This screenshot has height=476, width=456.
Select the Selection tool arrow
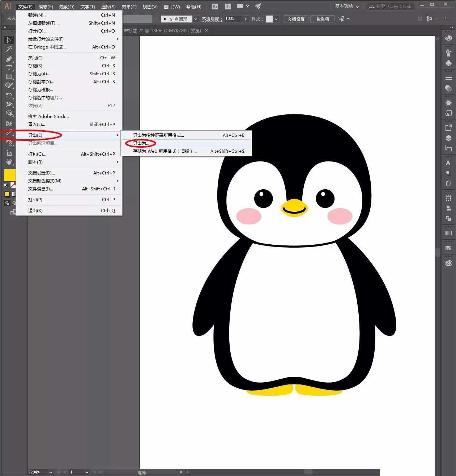click(9, 40)
